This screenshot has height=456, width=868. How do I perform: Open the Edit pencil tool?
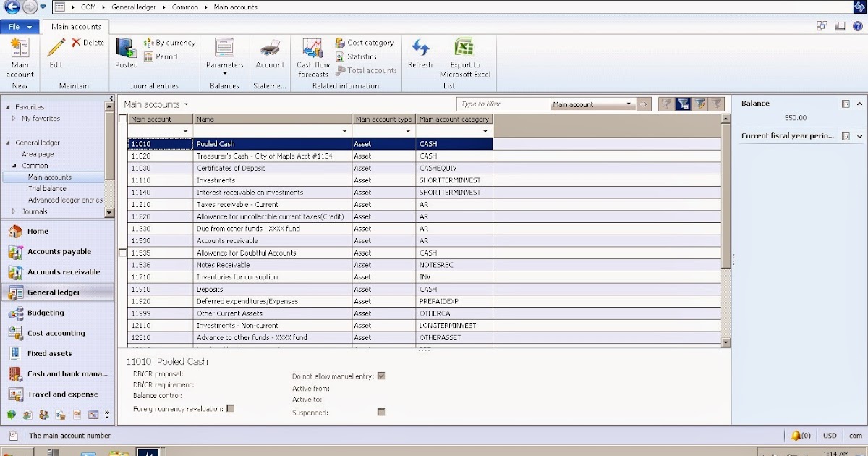pos(55,58)
